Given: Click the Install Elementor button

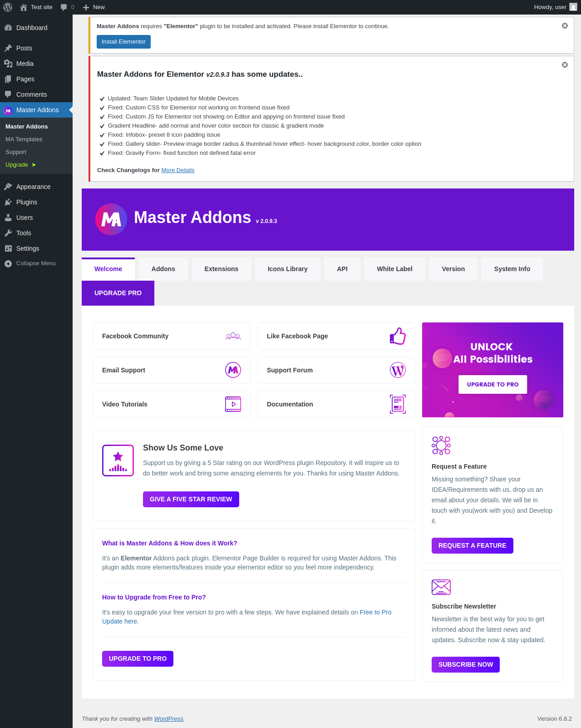Looking at the screenshot, I should (123, 42).
